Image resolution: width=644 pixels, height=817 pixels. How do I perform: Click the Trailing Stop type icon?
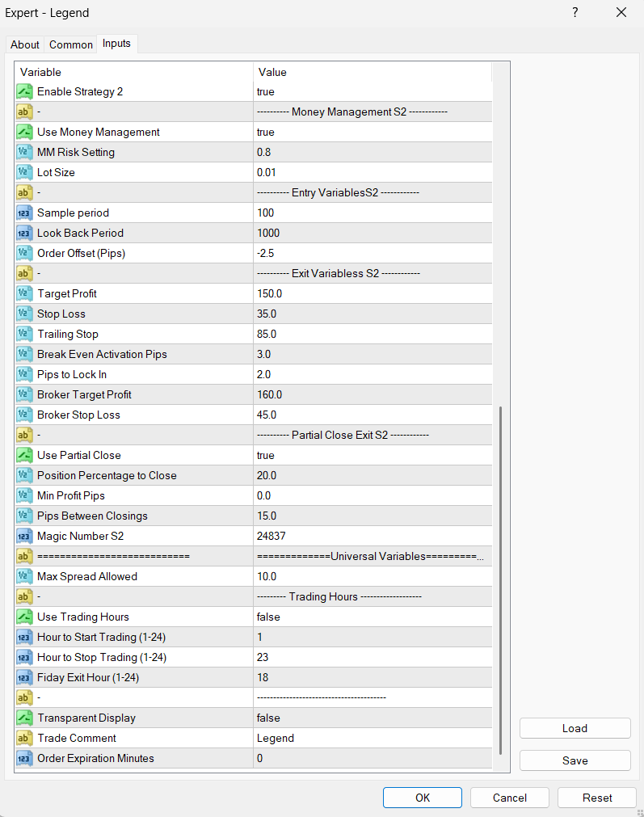(24, 334)
